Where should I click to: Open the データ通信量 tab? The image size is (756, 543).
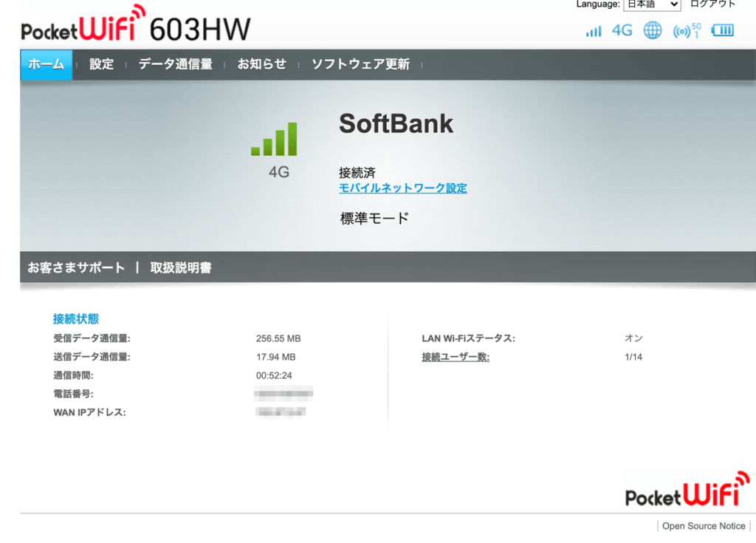(176, 64)
